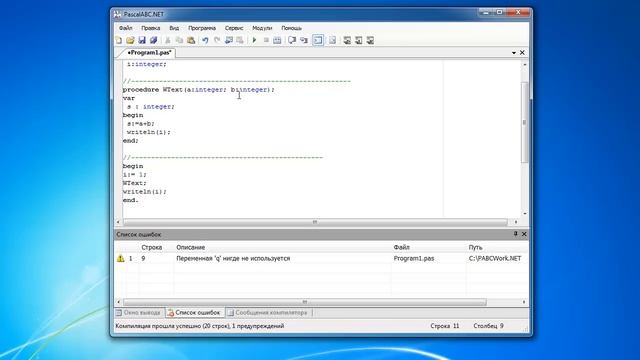Viewport: 640px width, 360px height.
Task: Open the Правка menu
Action: coord(151,28)
